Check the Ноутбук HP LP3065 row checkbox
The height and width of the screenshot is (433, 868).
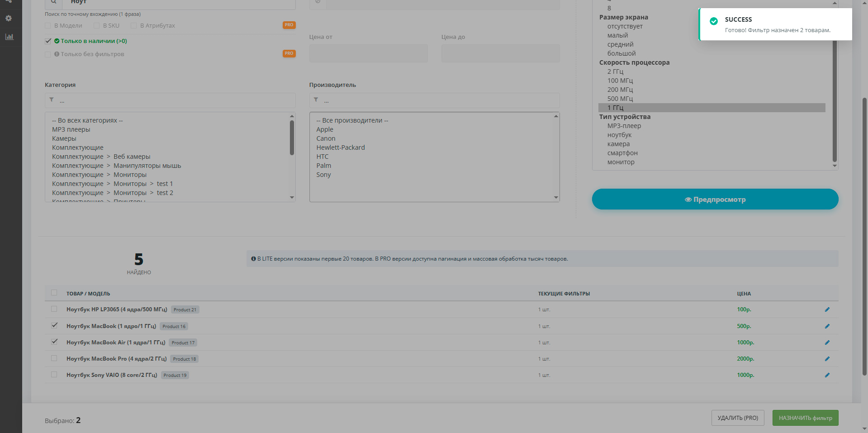tap(54, 309)
